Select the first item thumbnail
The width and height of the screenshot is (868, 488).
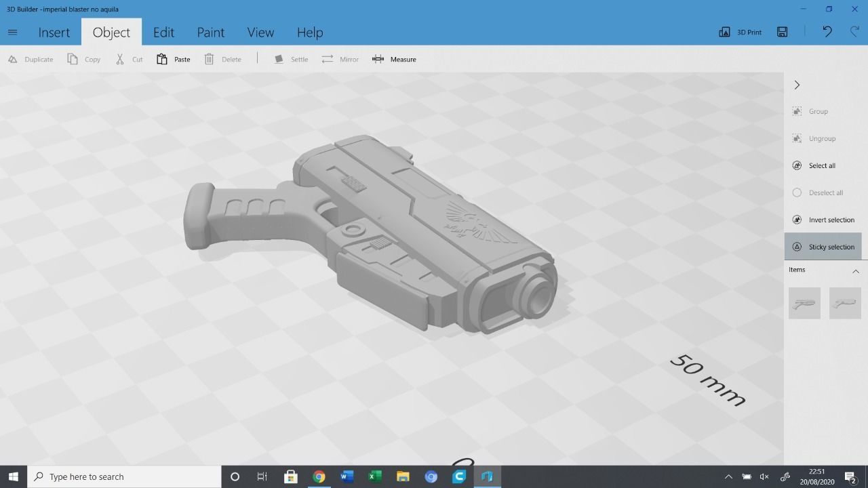point(804,303)
